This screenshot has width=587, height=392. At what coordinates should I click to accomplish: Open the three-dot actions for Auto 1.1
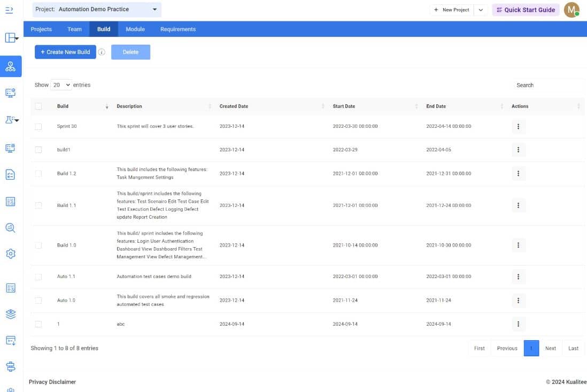(x=518, y=276)
